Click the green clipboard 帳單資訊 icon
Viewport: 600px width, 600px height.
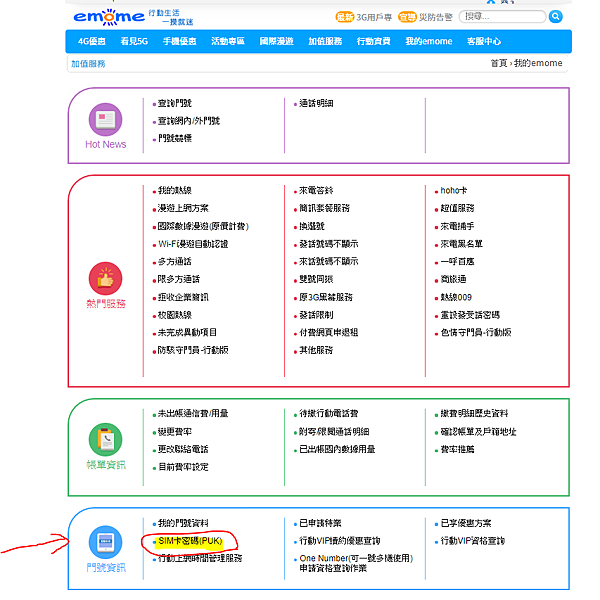[105, 440]
